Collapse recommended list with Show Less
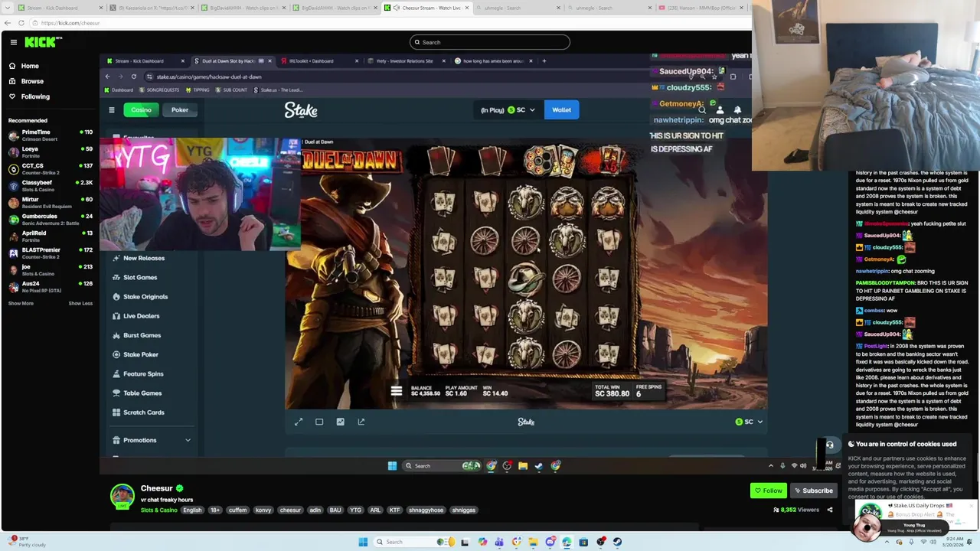 pyautogui.click(x=80, y=303)
